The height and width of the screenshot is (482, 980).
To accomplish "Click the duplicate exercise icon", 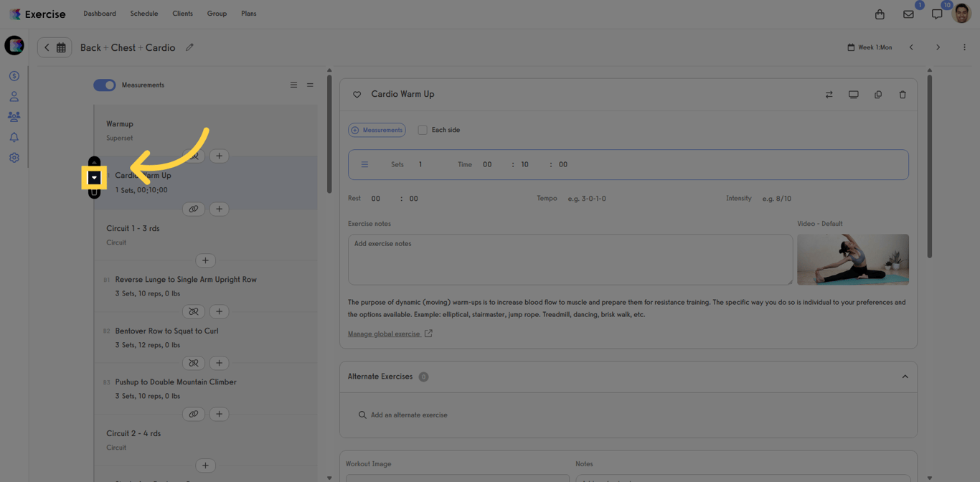I will (x=878, y=95).
